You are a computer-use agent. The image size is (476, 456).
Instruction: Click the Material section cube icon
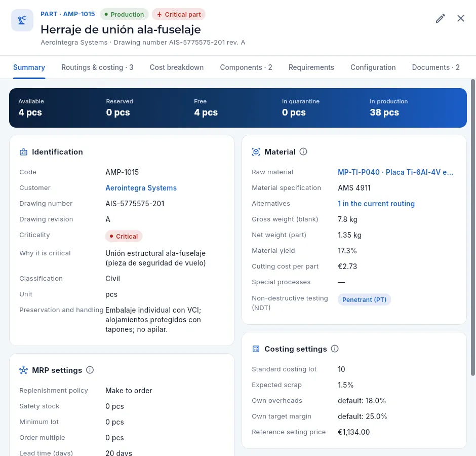[x=256, y=152]
